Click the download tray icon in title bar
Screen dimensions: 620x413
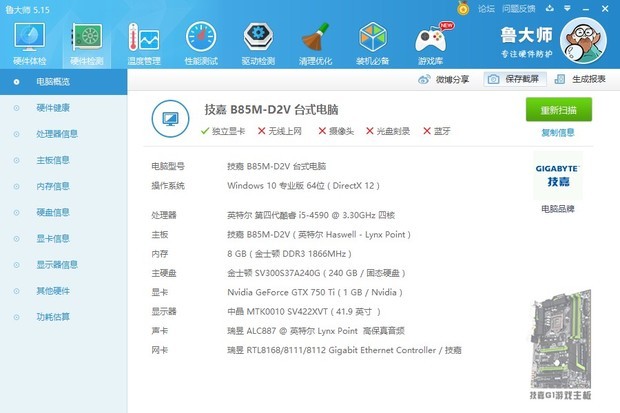coord(550,8)
